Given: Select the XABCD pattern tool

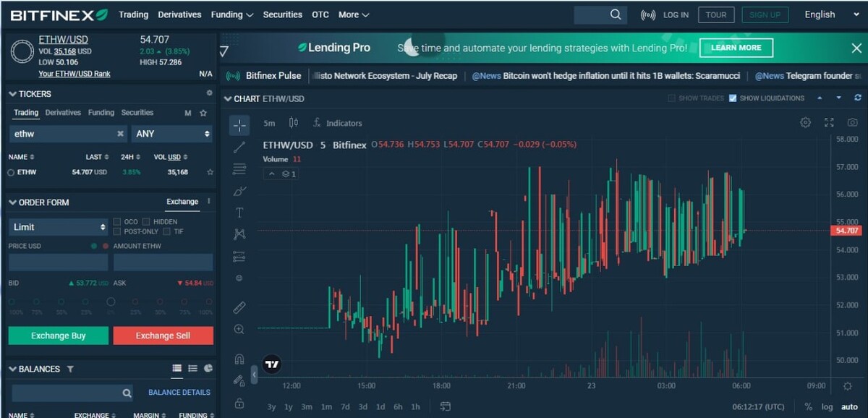Looking at the screenshot, I should pyautogui.click(x=239, y=234).
